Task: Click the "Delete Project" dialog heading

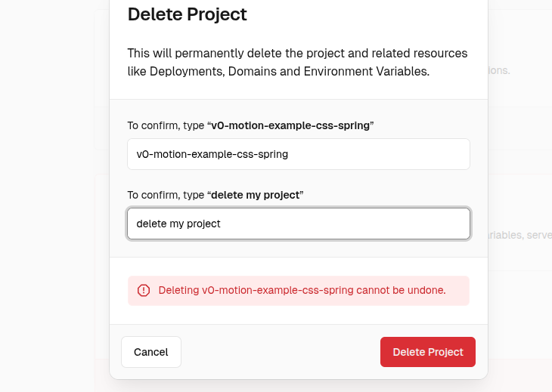Action: (x=187, y=14)
